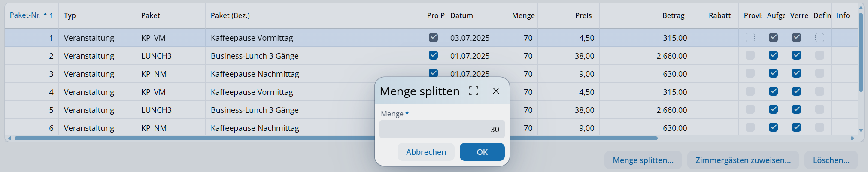The width and height of the screenshot is (868, 172).
Task: Toggle Verre checkbox in row 6
Action: 796,127
